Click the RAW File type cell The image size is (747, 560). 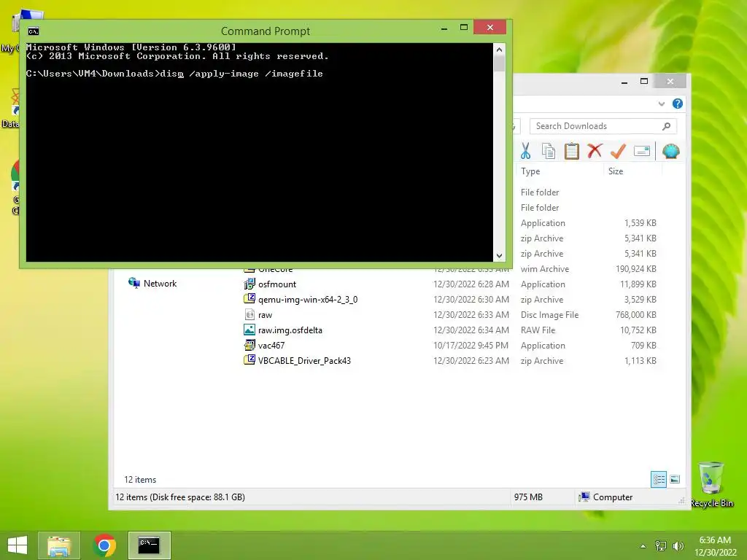pos(538,330)
